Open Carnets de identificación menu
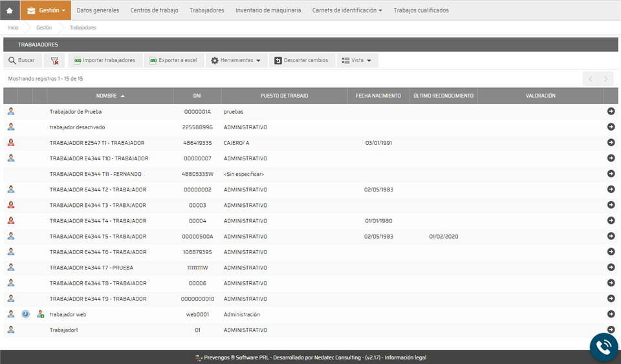 tap(347, 10)
